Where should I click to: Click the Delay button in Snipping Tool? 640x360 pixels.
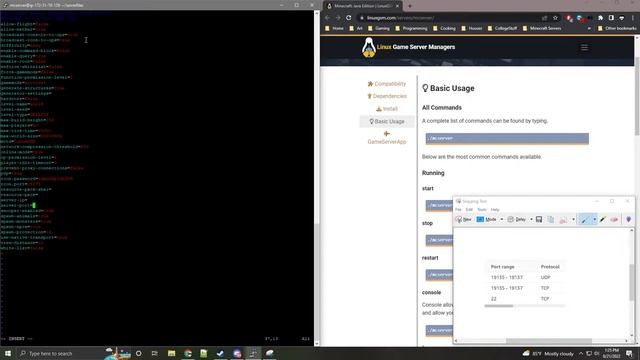tap(517, 220)
